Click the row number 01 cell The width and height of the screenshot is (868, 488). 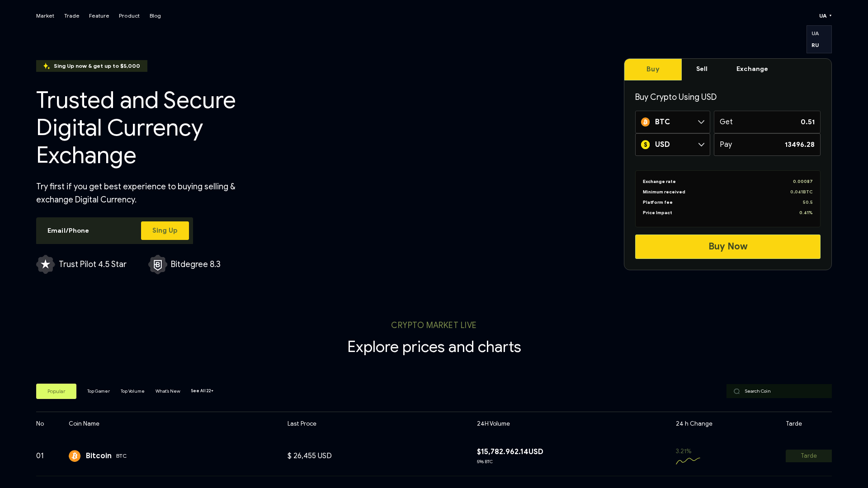40,456
